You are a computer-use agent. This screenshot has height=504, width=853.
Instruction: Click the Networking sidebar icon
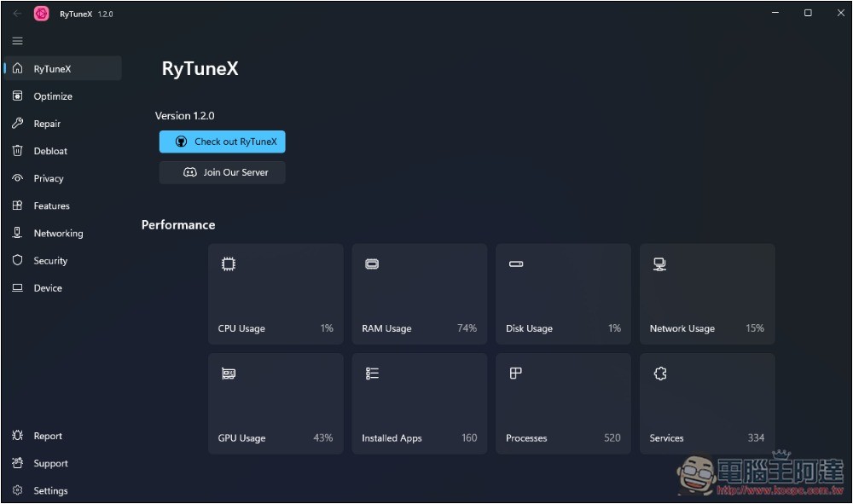pyautogui.click(x=17, y=233)
